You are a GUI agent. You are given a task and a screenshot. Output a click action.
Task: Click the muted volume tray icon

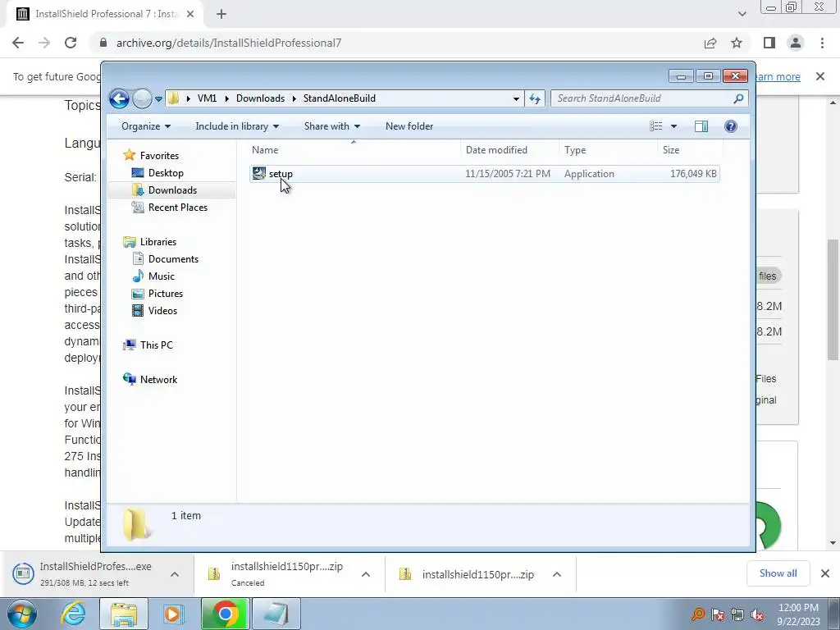click(x=757, y=615)
